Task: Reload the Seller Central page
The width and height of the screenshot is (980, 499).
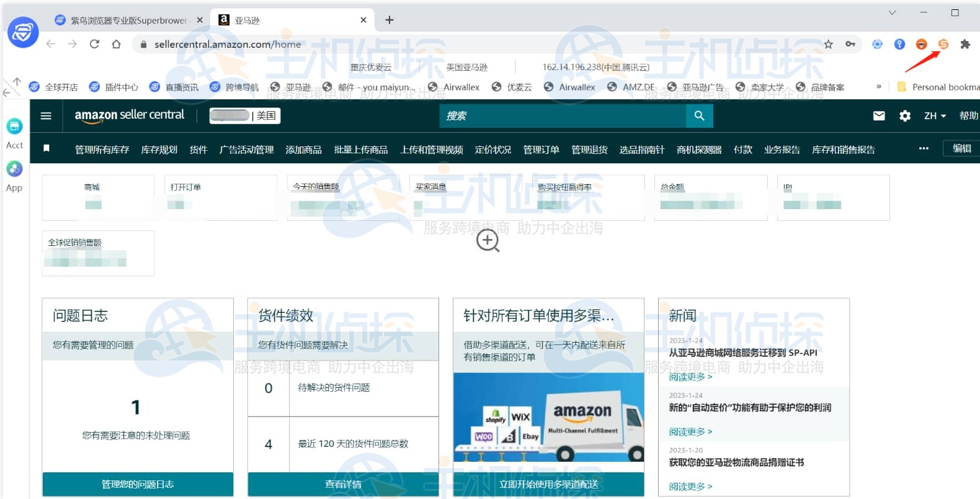Action: click(94, 44)
